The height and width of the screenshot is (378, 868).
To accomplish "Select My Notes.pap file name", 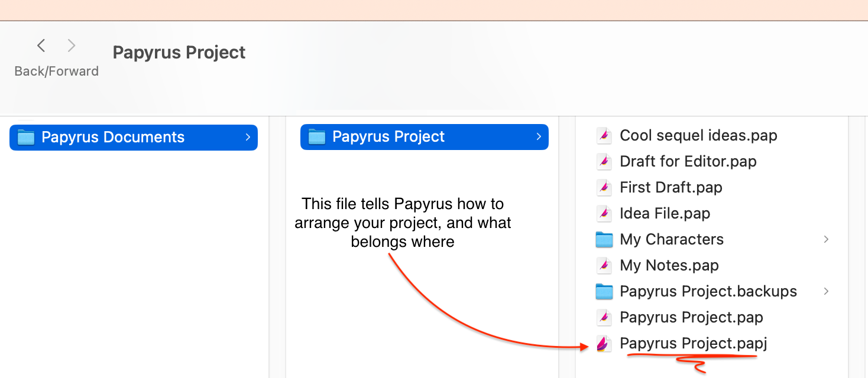I will 669,265.
